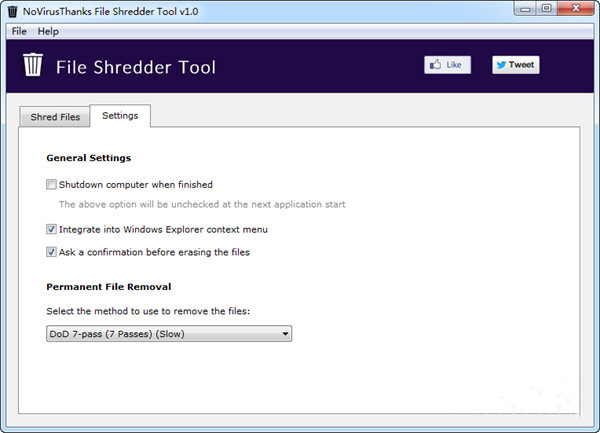Image resolution: width=600 pixels, height=433 pixels.
Task: Uncheck Integrate into Windows Explorer context menu
Action: click(x=51, y=229)
